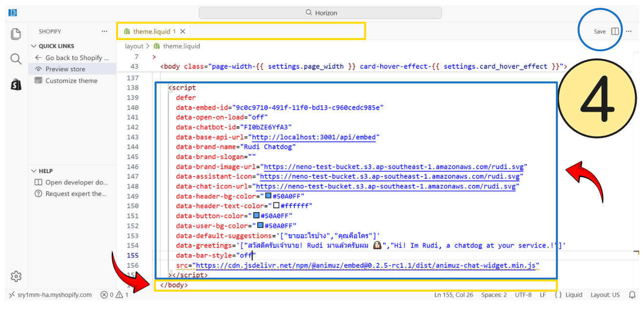Click the SHOPIFY panel title
The width and height of the screenshot is (644, 315).
click(x=50, y=31)
